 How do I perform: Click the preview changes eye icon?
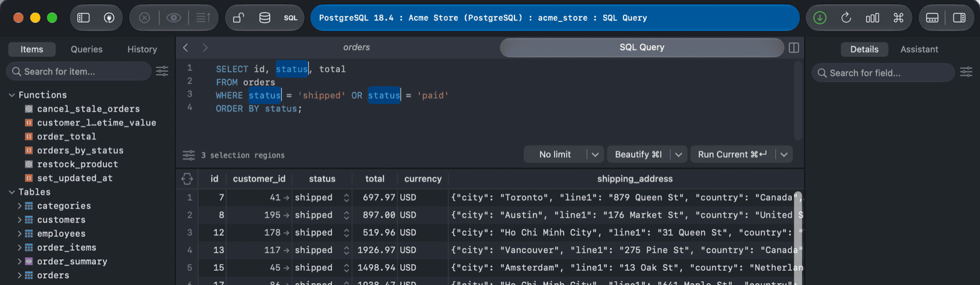pyautogui.click(x=174, y=18)
